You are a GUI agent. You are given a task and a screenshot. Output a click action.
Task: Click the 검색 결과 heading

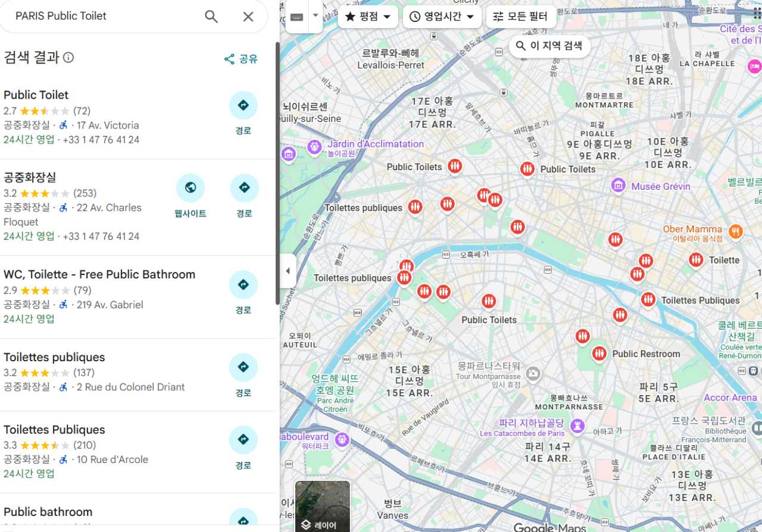(32, 58)
